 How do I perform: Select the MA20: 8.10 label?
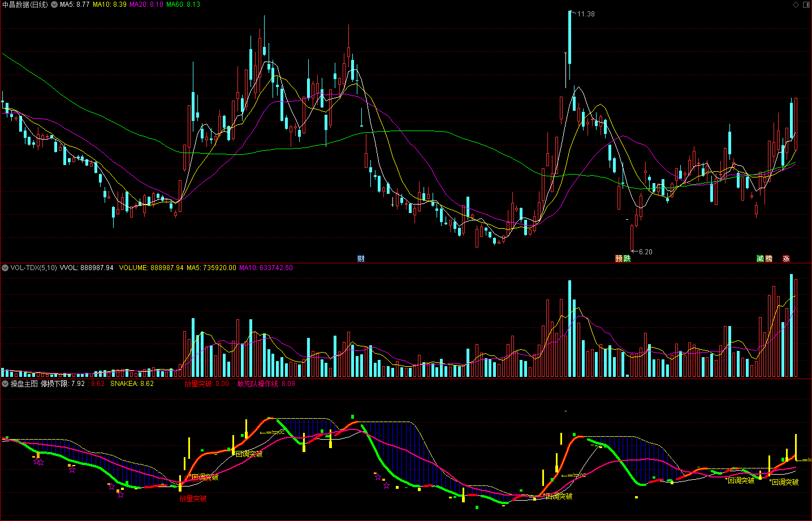pyautogui.click(x=146, y=5)
